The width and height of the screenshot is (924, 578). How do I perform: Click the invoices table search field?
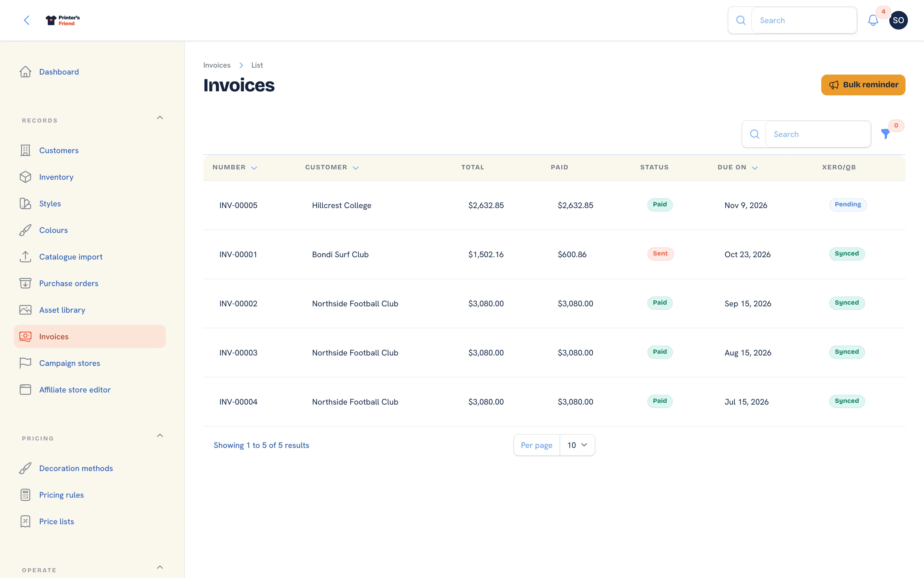click(818, 134)
